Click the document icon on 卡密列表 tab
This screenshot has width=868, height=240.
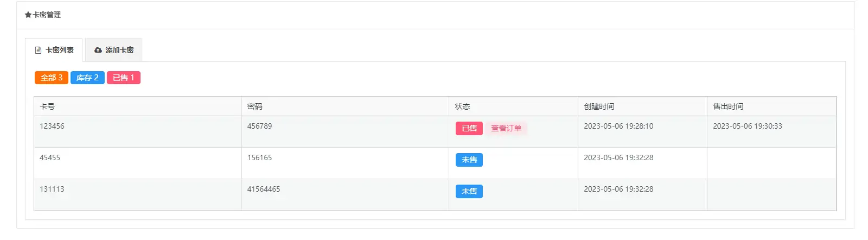pos(38,50)
